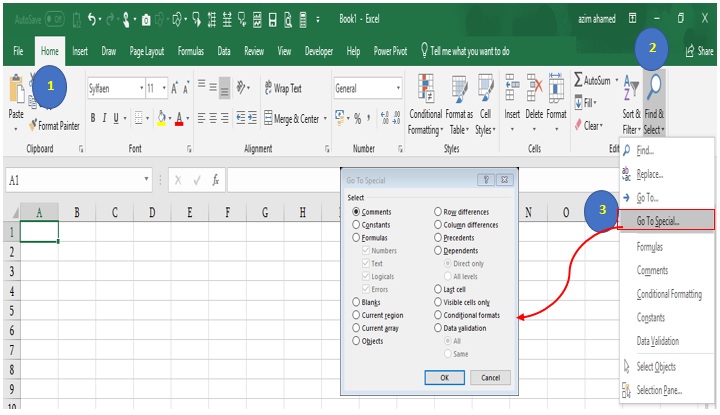Click Insert Function fx button
This screenshot has height=415, width=720.
[x=215, y=180]
